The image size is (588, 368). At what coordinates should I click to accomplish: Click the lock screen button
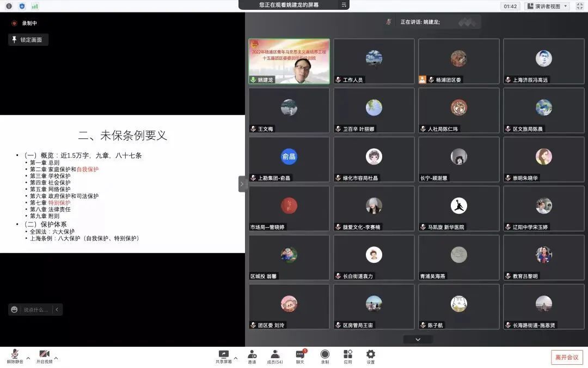tap(28, 40)
